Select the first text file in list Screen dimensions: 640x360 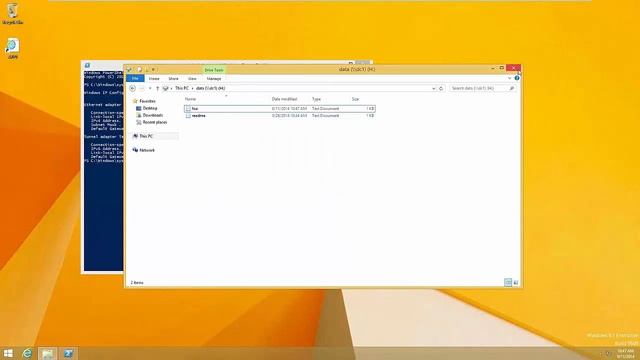point(279,109)
